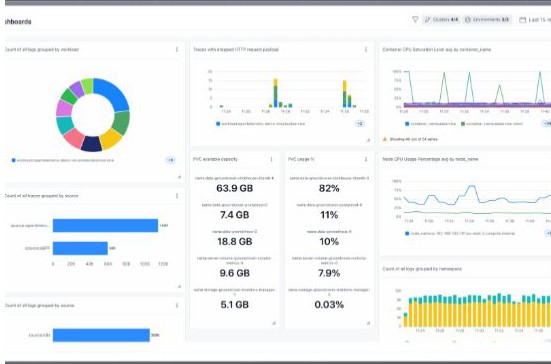
Task: Click the Count of all logs grouped by namespace title
Action: click(x=422, y=269)
